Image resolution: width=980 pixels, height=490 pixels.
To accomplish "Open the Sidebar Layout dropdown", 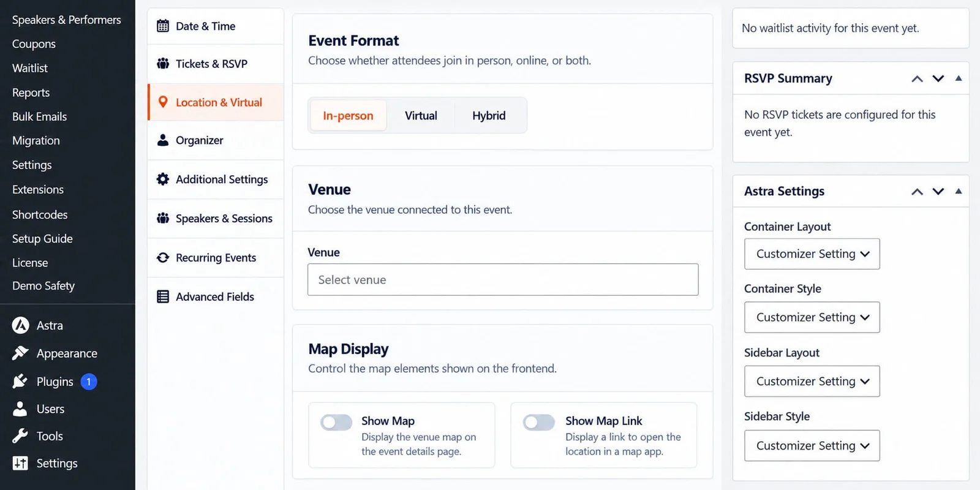I will pos(812,381).
